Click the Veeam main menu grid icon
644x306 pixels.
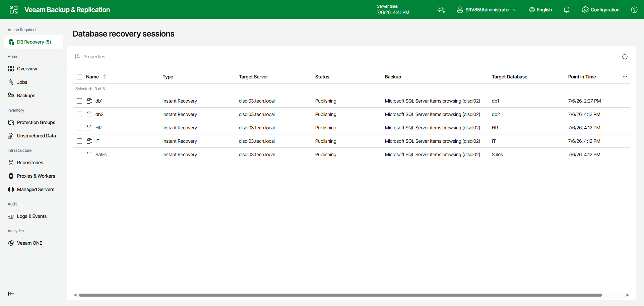pos(14,10)
